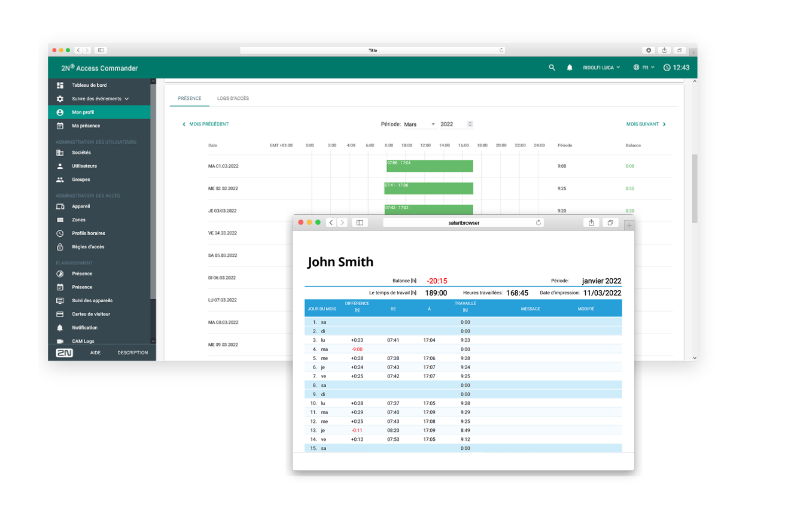This screenshot has width=812, height=508.
Task: Expand the Suivre des événements submenu
Action: [126, 99]
